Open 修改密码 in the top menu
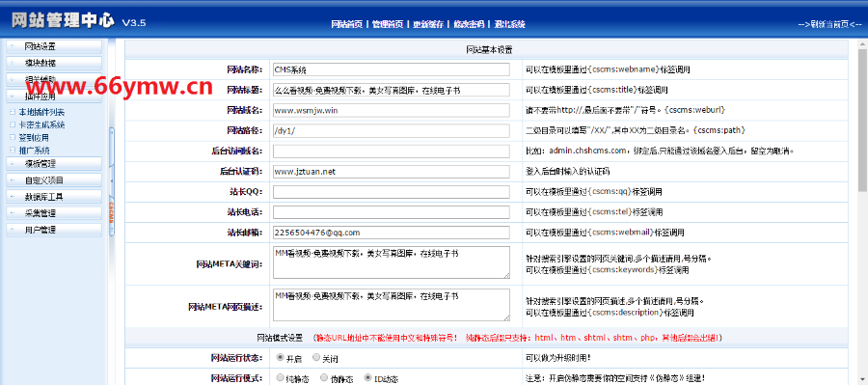Image resolution: width=868 pixels, height=385 pixels. pos(469,24)
